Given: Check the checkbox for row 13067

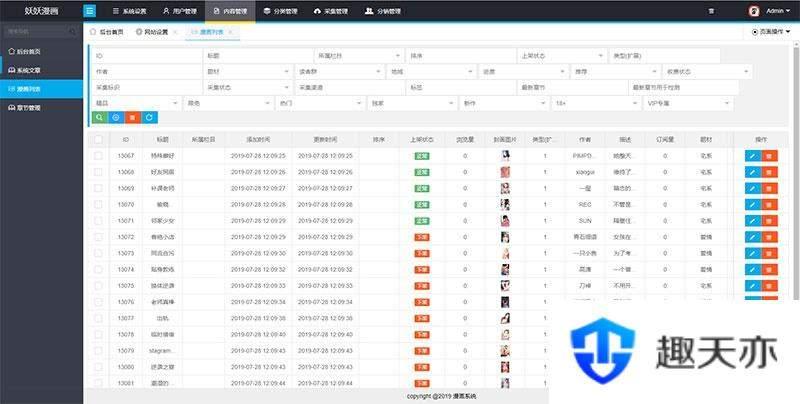Looking at the screenshot, I should click(x=98, y=156).
